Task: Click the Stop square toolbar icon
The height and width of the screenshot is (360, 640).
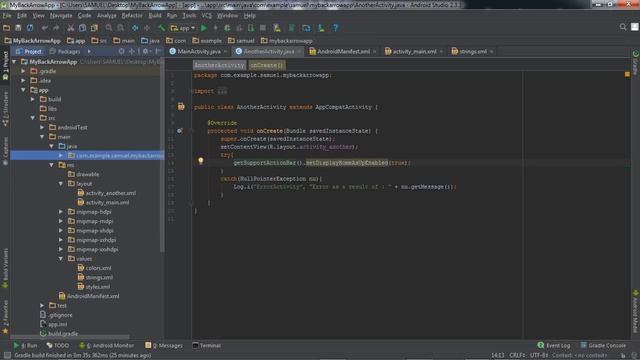Action: 263,28
